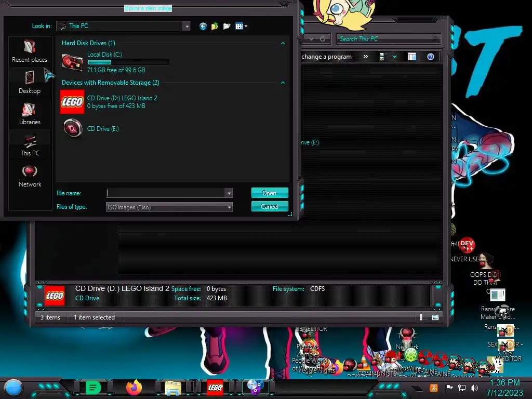Select the CD Drive (E:) disc icon
The width and height of the screenshot is (532, 399).
73,128
